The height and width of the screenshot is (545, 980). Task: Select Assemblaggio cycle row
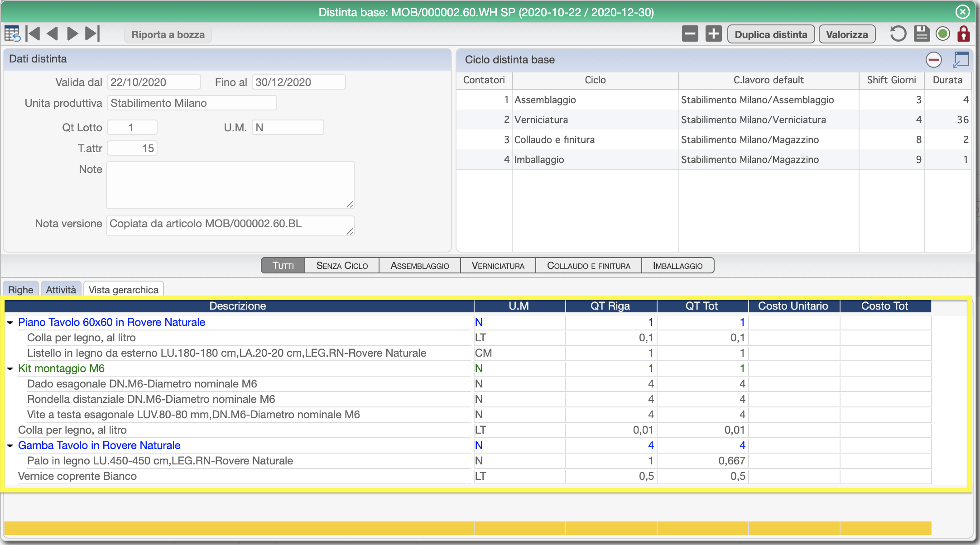click(713, 100)
